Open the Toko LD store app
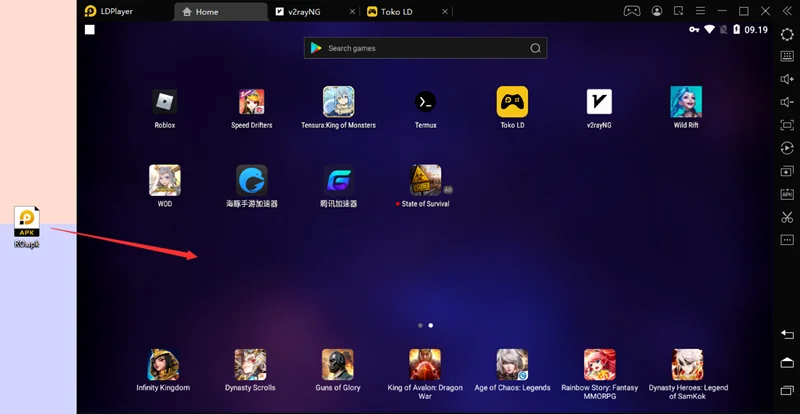The height and width of the screenshot is (414, 800). pos(512,102)
